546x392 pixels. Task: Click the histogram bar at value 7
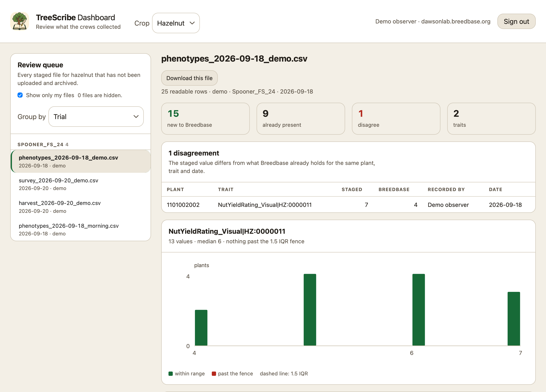point(514,319)
